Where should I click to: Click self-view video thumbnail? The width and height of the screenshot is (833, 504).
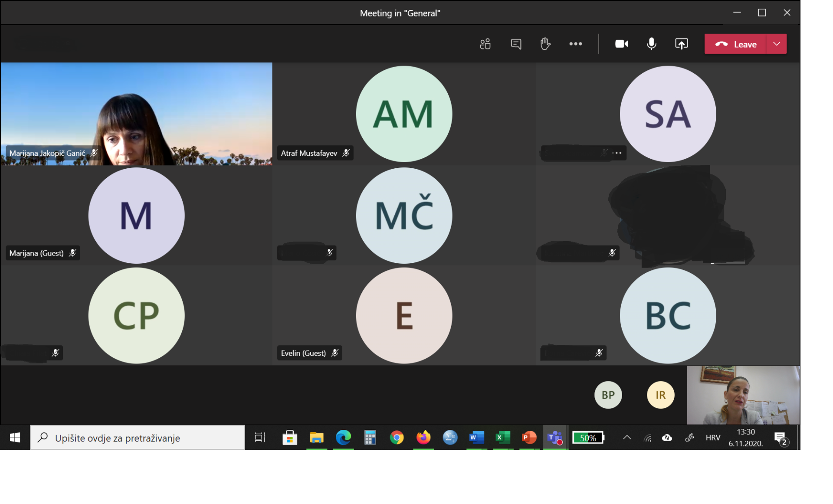[743, 395]
